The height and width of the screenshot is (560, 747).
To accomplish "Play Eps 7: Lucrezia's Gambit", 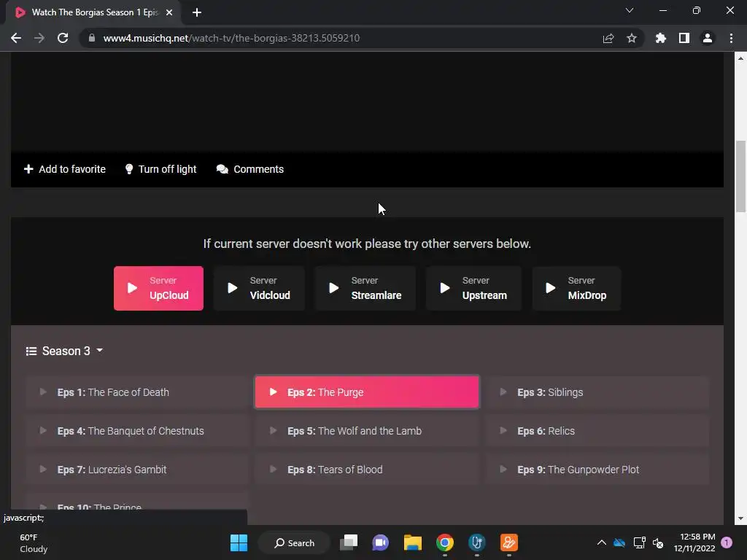I will click(x=137, y=470).
